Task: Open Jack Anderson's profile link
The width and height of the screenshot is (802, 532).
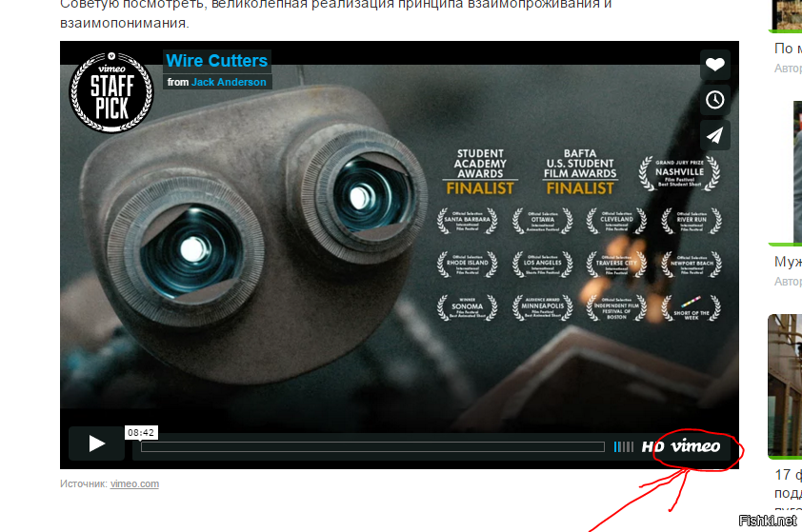Action: click(229, 82)
